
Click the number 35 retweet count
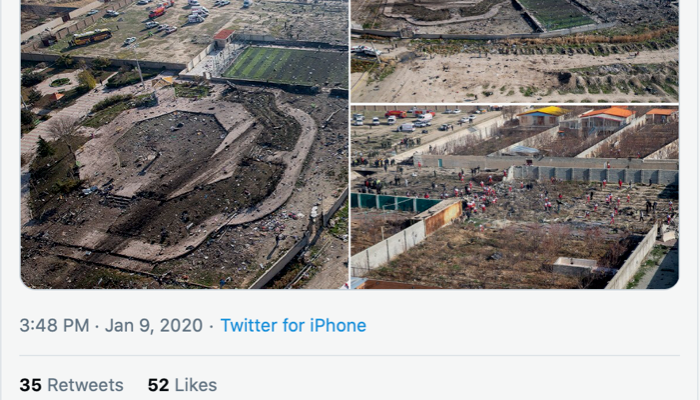pos(31,385)
